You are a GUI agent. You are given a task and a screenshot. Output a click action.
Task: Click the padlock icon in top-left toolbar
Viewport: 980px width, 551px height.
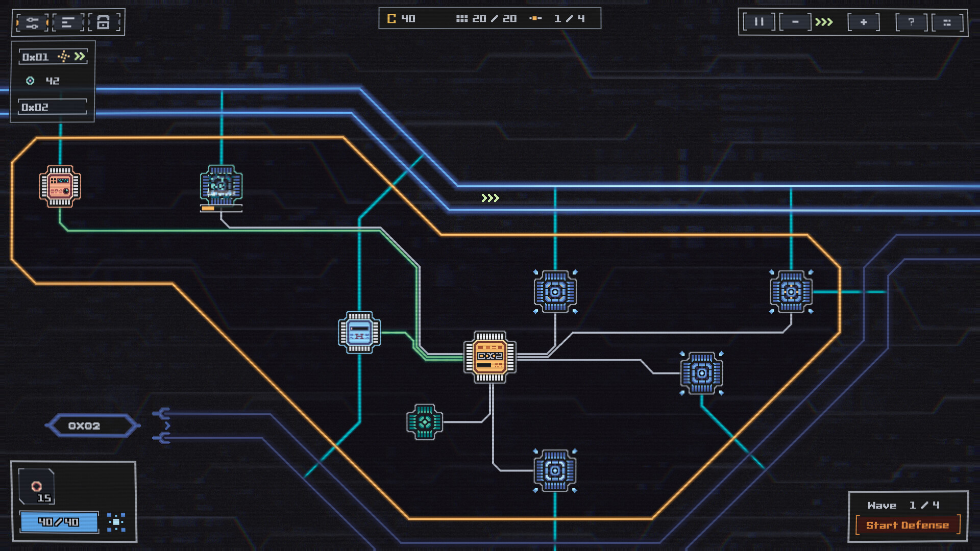pos(104,22)
